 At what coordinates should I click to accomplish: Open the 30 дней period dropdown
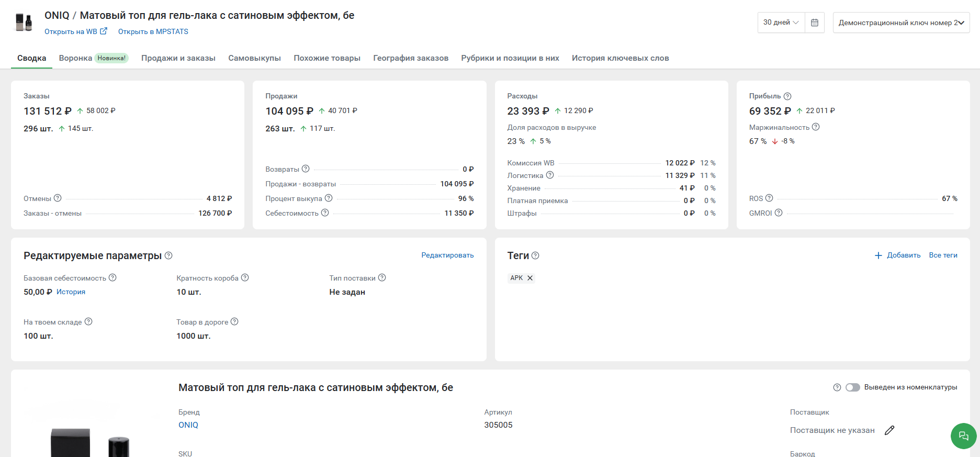[781, 23]
